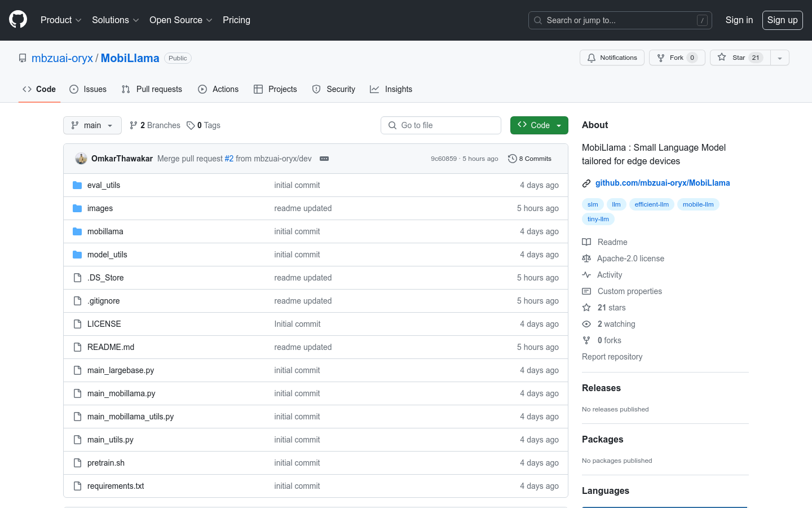The width and height of the screenshot is (812, 508).
Task: Open the main branch dropdown
Action: coord(92,125)
